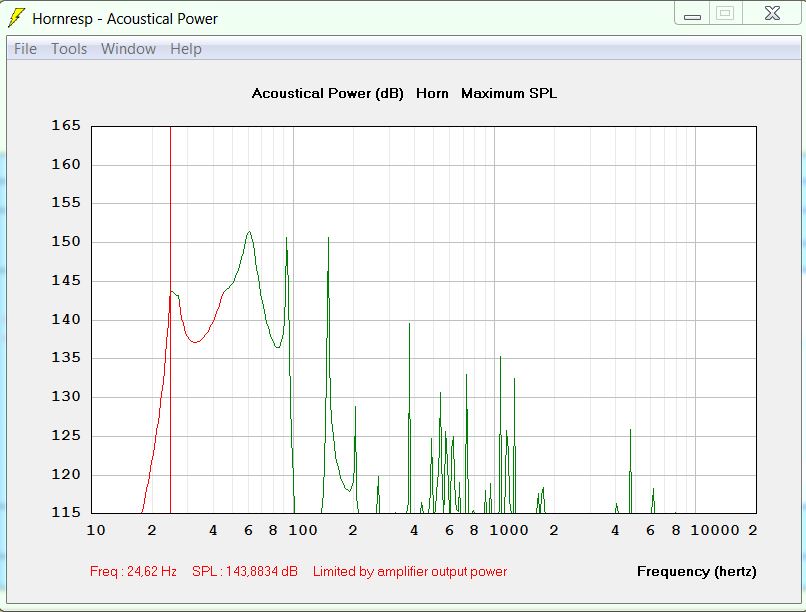The image size is (806, 612).
Task: Open the Tools menu
Action: [x=69, y=49]
